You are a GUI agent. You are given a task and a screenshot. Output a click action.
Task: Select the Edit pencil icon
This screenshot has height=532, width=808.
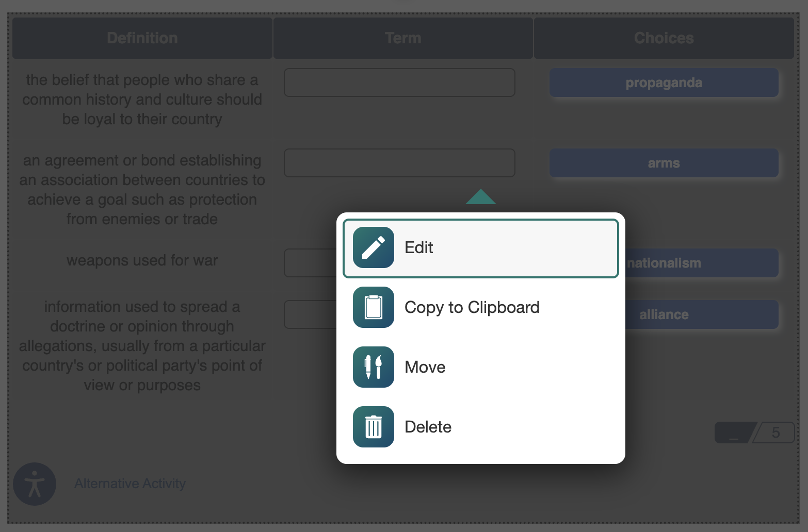click(373, 247)
